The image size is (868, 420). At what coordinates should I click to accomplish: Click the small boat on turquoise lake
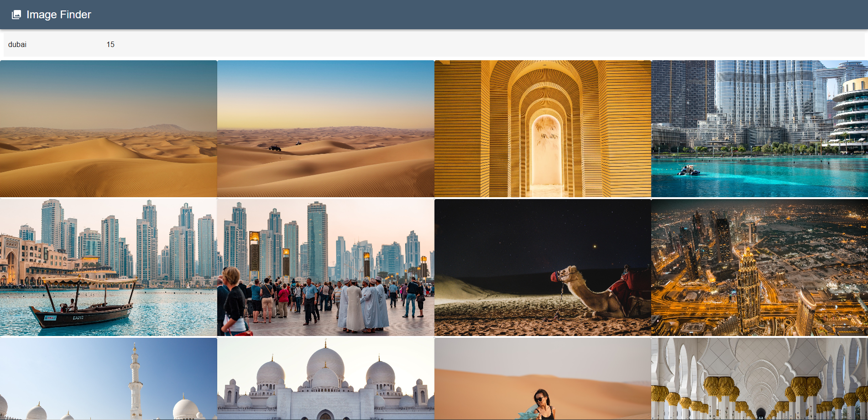pos(689,171)
